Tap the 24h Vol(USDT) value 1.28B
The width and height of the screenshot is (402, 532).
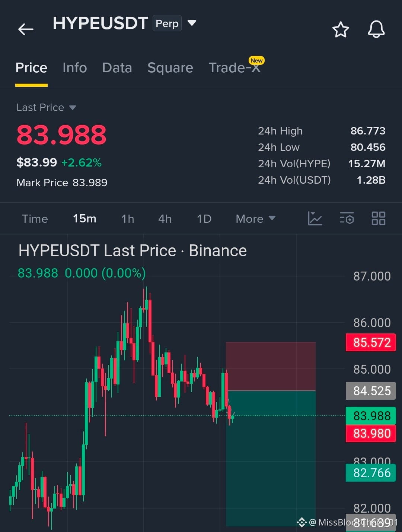pos(371,180)
